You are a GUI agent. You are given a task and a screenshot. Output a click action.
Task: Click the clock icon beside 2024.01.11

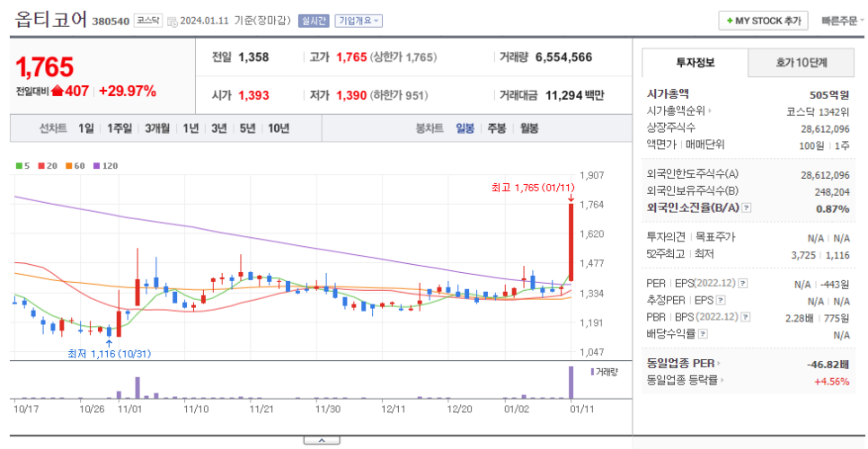tap(173, 22)
